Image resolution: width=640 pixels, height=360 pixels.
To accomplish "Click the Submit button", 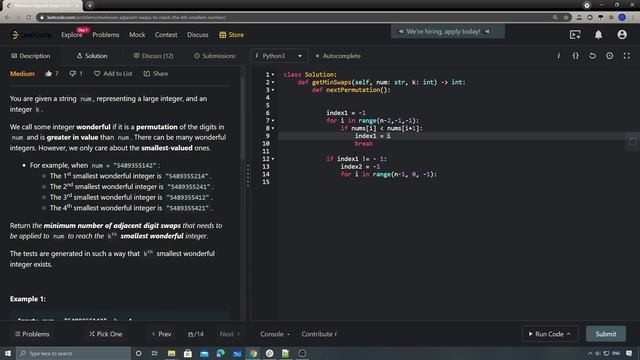I will [606, 334].
